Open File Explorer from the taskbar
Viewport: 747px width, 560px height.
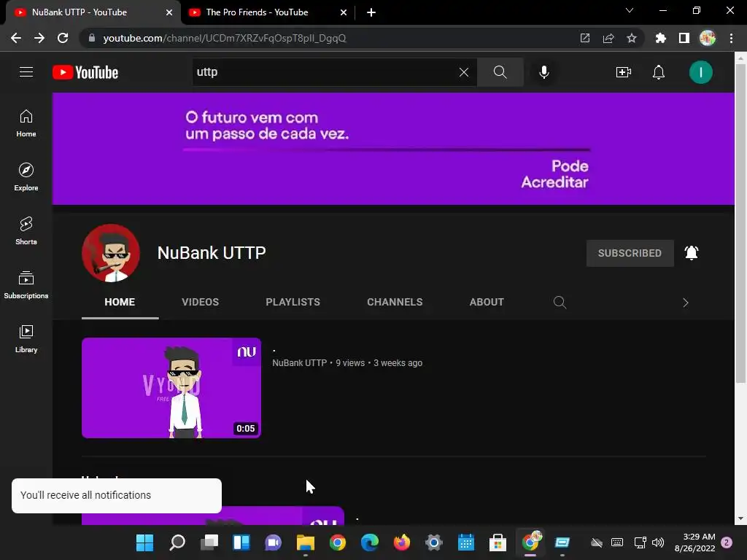click(x=306, y=542)
